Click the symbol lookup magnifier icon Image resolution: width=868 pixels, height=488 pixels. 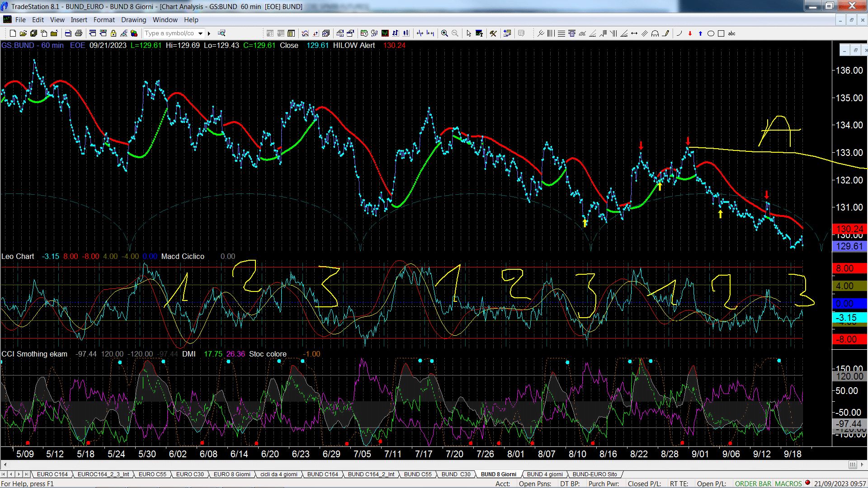tap(222, 33)
